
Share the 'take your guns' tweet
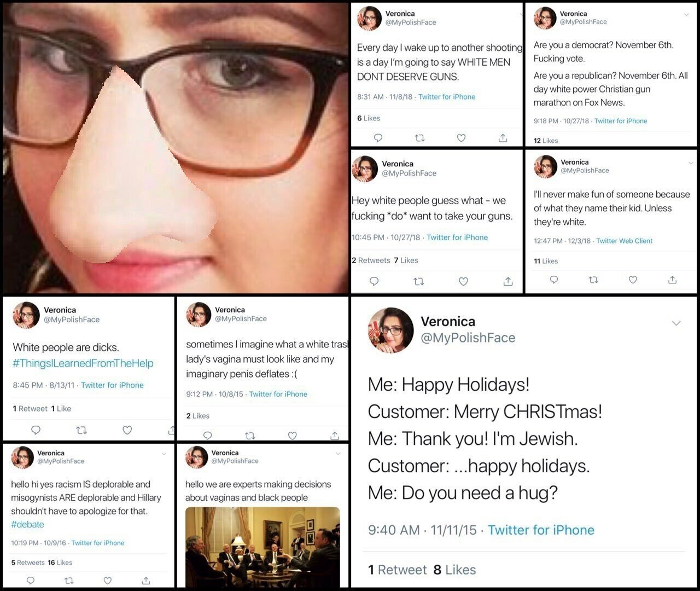(508, 281)
